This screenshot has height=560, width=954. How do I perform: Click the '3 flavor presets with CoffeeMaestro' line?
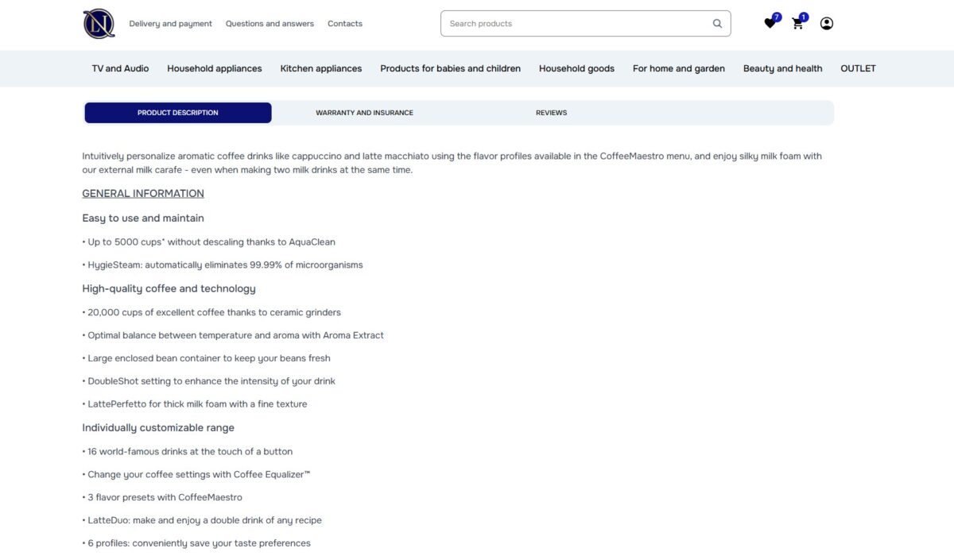(162, 497)
